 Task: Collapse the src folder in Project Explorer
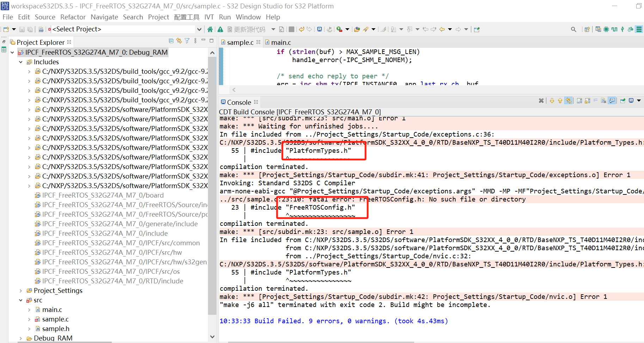click(21, 300)
